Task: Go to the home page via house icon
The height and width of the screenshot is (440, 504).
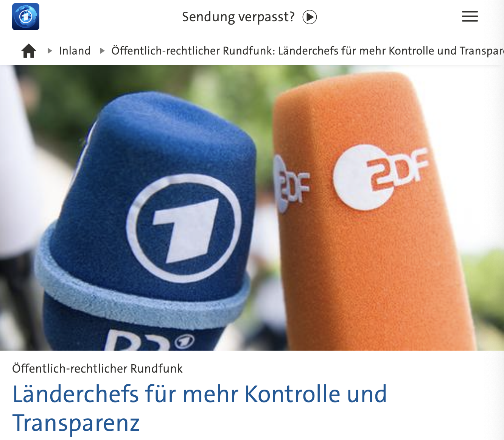Action: coord(29,51)
